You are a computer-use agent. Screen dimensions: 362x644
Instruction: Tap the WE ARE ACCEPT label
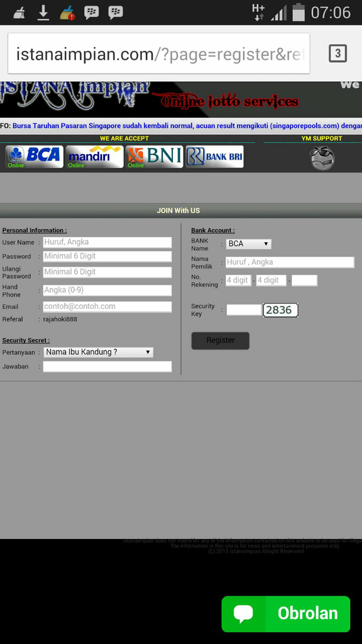[124, 138]
